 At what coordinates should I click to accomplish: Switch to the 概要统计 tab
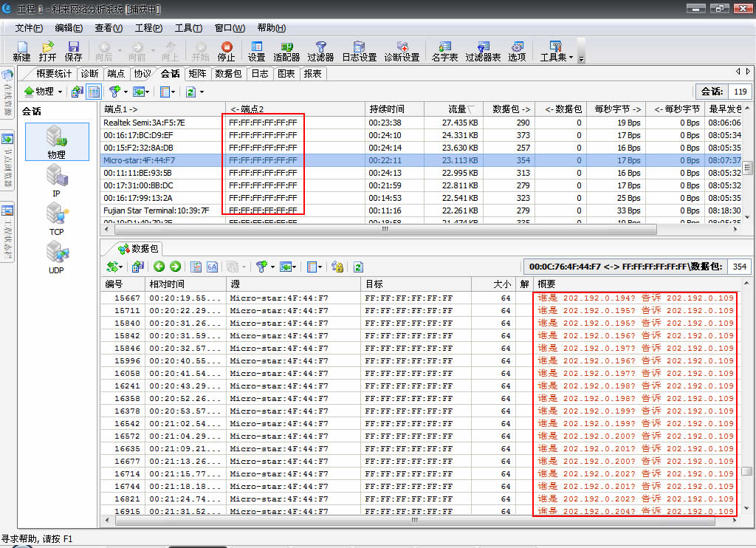coord(54,74)
